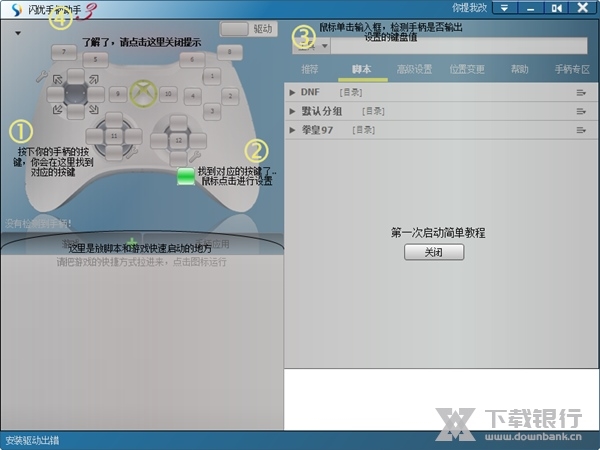Screen dimensions: 600x450
Task: Click the D-pad down-right diagonal arrow
Action: click(94, 110)
